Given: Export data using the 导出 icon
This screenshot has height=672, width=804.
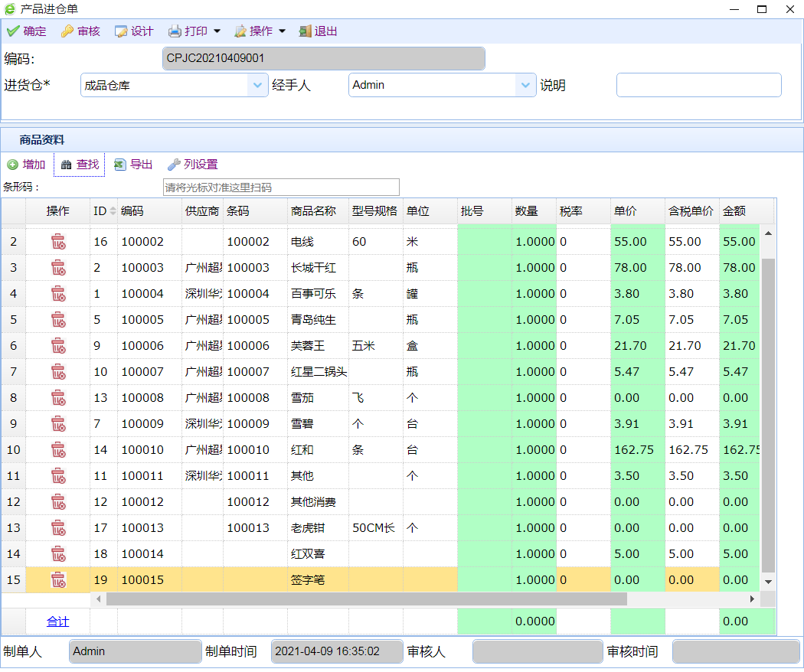Looking at the screenshot, I should (x=120, y=165).
